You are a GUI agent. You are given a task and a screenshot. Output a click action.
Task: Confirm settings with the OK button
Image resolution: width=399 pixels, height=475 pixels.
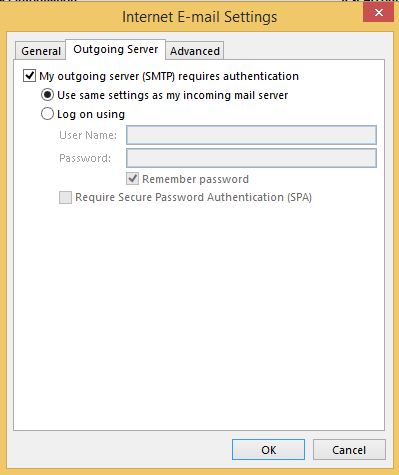point(268,450)
